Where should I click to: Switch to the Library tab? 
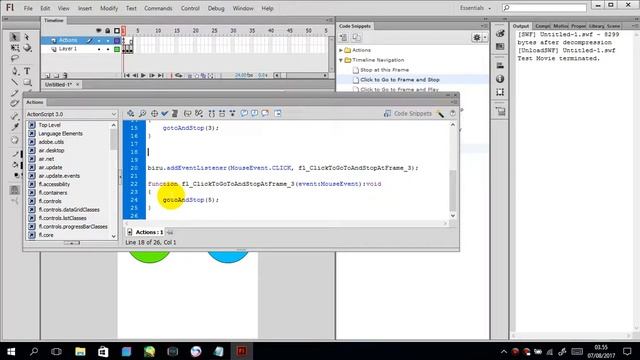(596, 26)
